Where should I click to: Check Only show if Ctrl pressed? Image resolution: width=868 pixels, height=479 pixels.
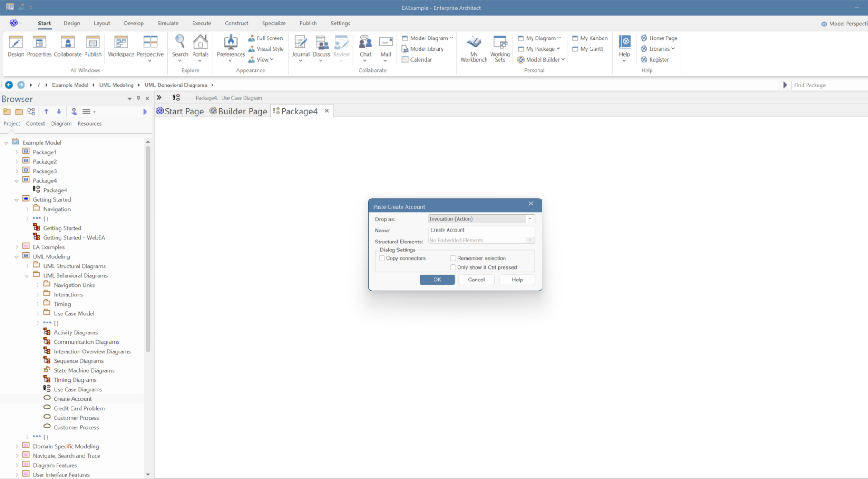[x=453, y=267]
